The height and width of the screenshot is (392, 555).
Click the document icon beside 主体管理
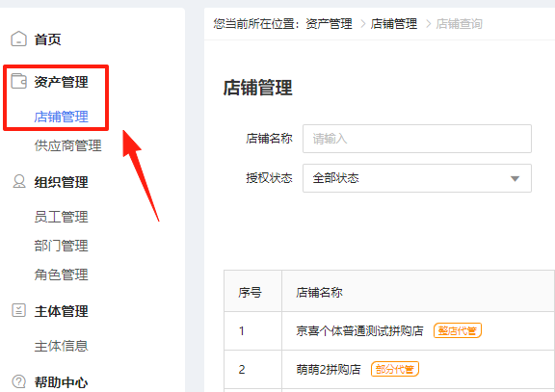point(18,310)
